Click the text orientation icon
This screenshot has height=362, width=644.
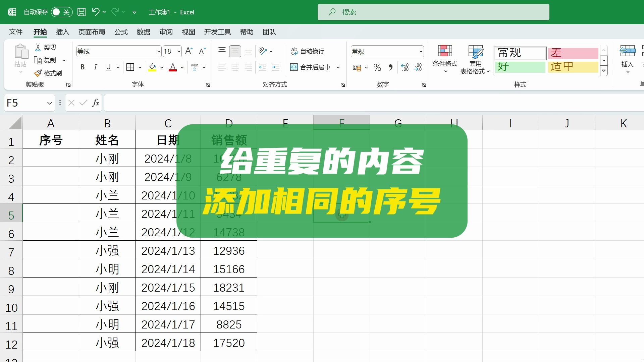pyautogui.click(x=263, y=51)
